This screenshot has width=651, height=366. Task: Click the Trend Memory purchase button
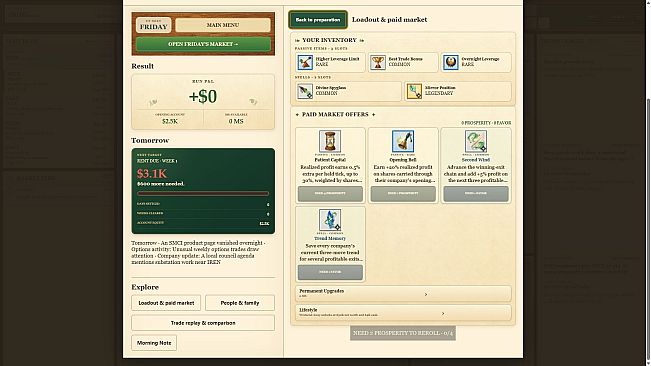point(330,272)
